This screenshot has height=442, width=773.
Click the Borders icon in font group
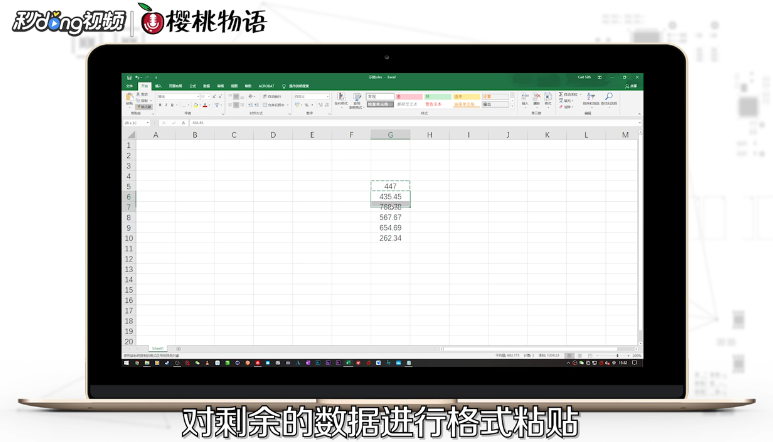click(183, 105)
